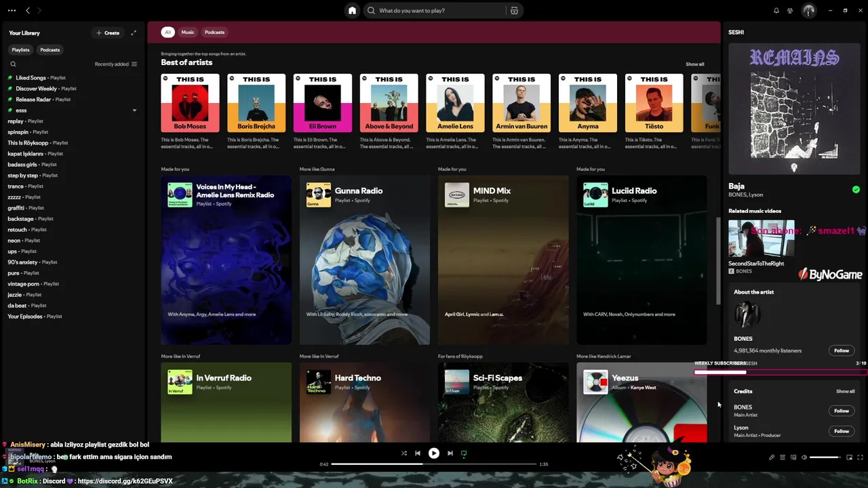Go forward with the right arrow icon
The image size is (868, 488).
39,10
